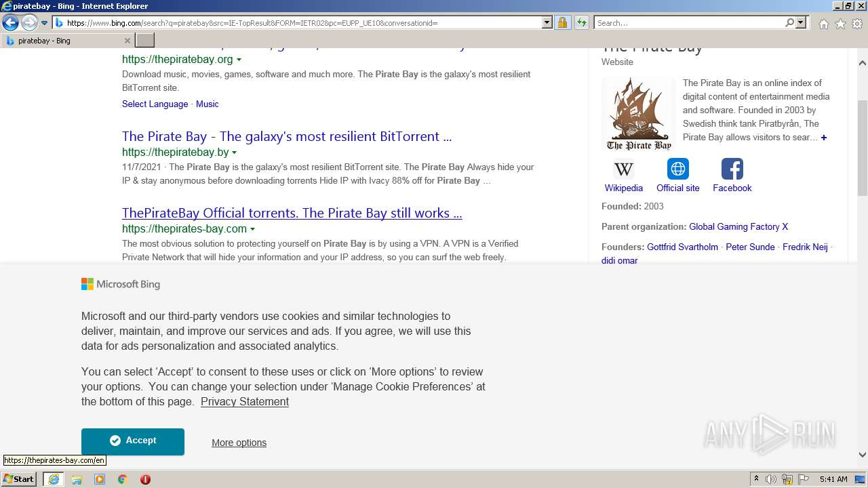Open the Privacy Statement link
868x488 pixels.
coord(245,401)
